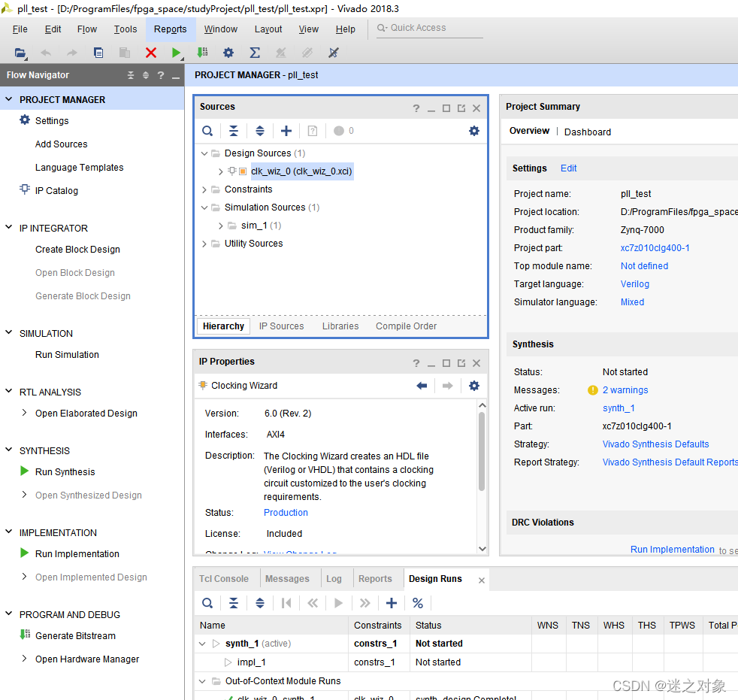Click back arrow in IP Properties

[422, 386]
